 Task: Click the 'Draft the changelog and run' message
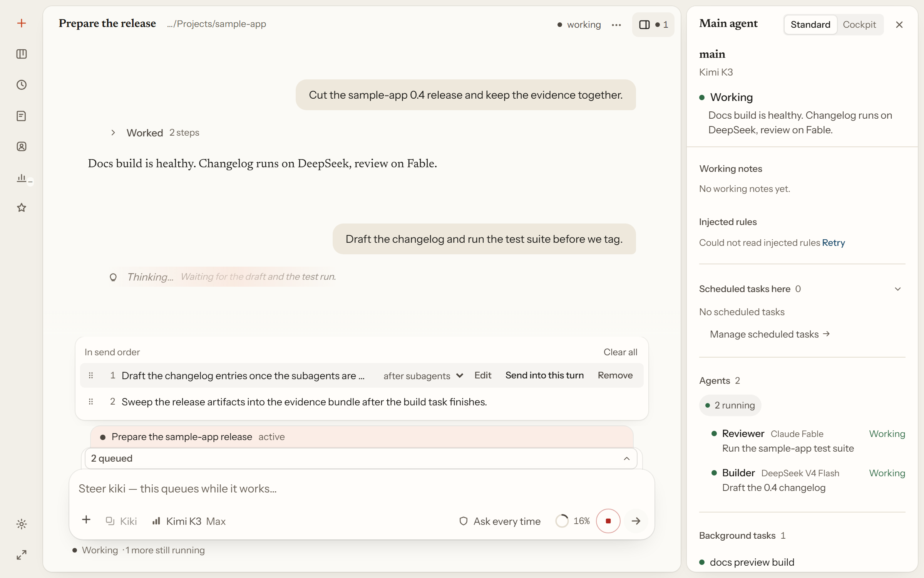click(484, 239)
